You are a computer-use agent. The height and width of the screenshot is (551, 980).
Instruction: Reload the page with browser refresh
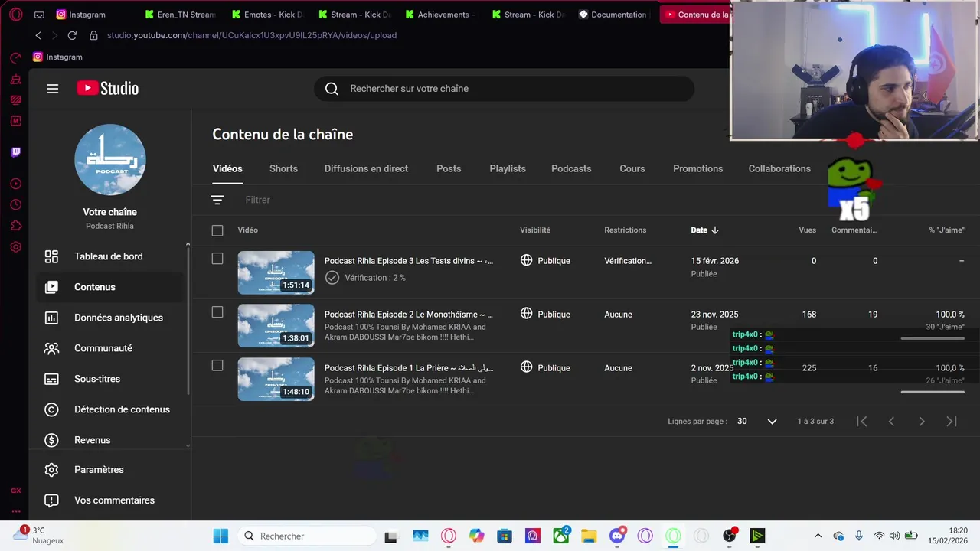[x=72, y=35]
